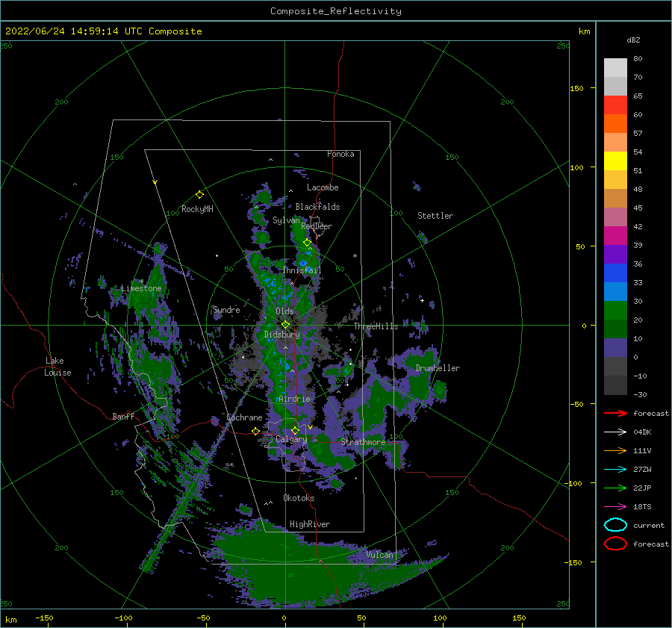Click the 150 km tick on right axis

tap(576, 88)
